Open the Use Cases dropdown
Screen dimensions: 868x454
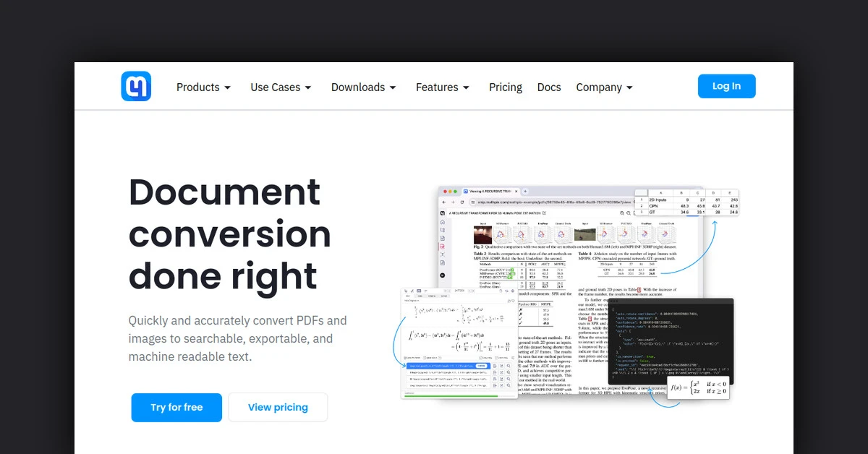pyautogui.click(x=281, y=87)
